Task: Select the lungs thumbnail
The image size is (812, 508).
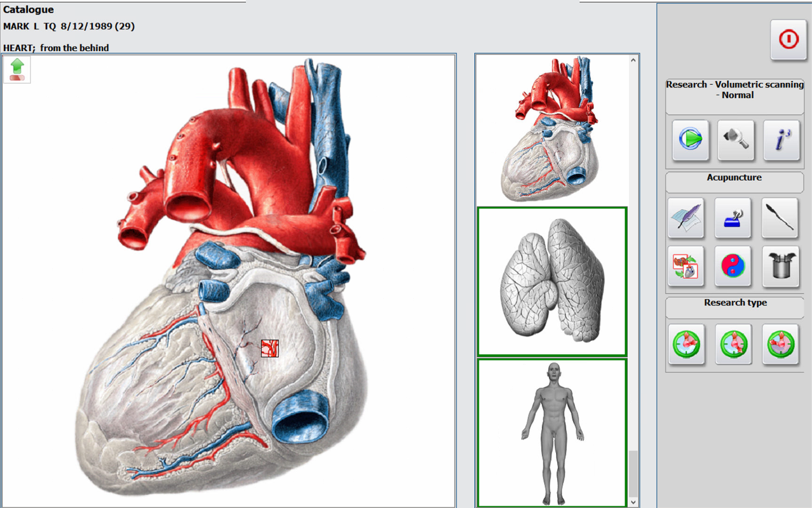Action: click(x=552, y=281)
